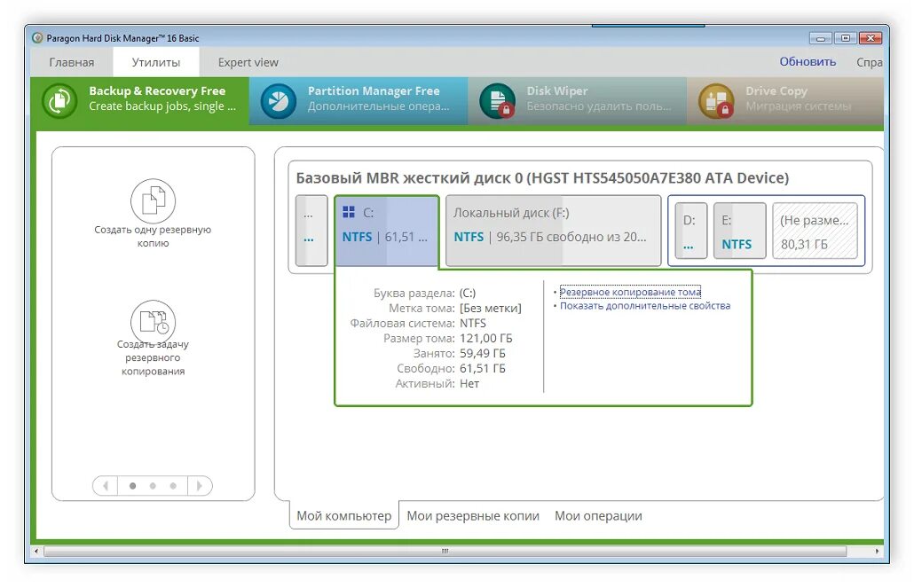Image resolution: width=914 pixels, height=588 pixels.
Task: Click the scrollbar right arrow
Action: (877, 551)
